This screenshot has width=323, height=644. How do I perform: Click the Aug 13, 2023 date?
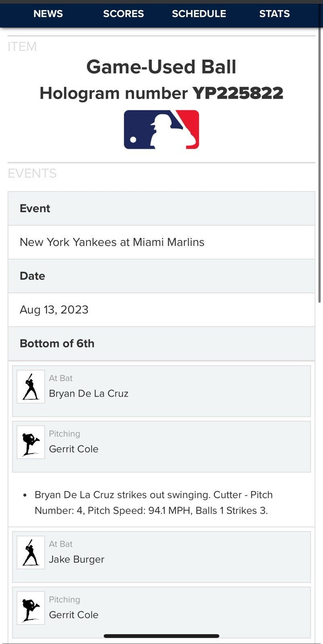tap(54, 310)
